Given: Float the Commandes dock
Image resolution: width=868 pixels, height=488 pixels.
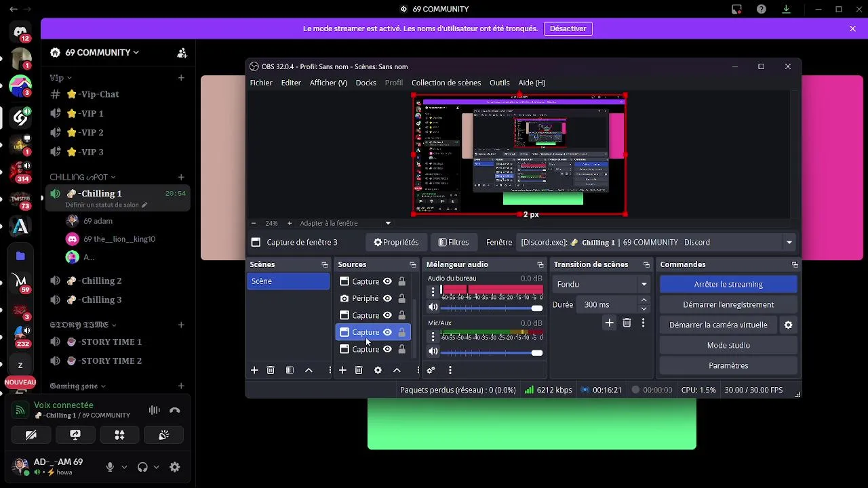Looking at the screenshot, I should 795,265.
